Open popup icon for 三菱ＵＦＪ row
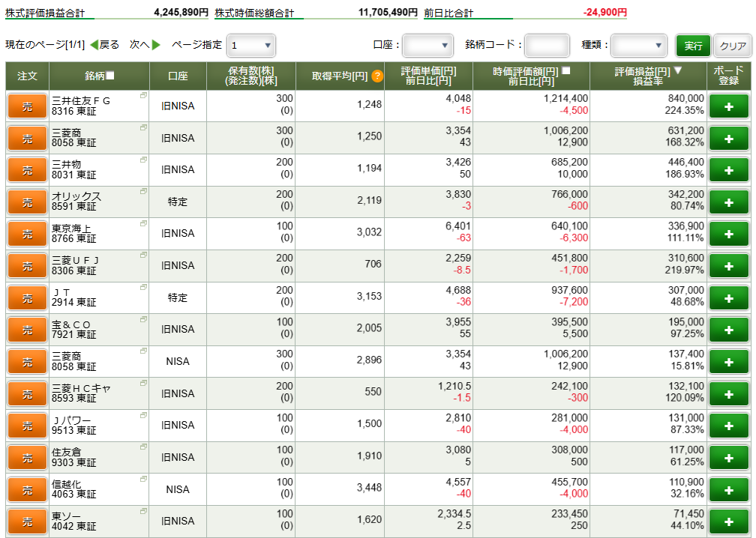This screenshot has width=756, height=538. tap(143, 256)
